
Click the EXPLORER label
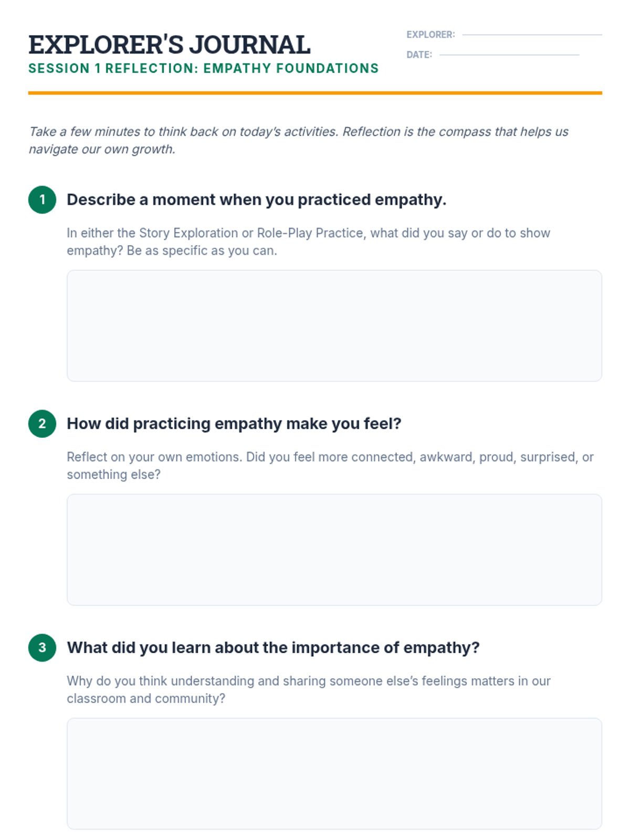pyautogui.click(x=430, y=35)
